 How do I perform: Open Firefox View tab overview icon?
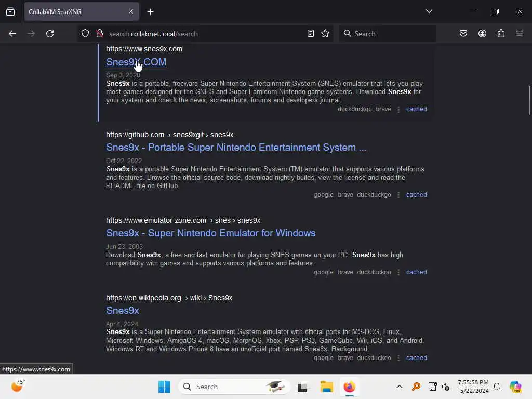[x=10, y=11]
